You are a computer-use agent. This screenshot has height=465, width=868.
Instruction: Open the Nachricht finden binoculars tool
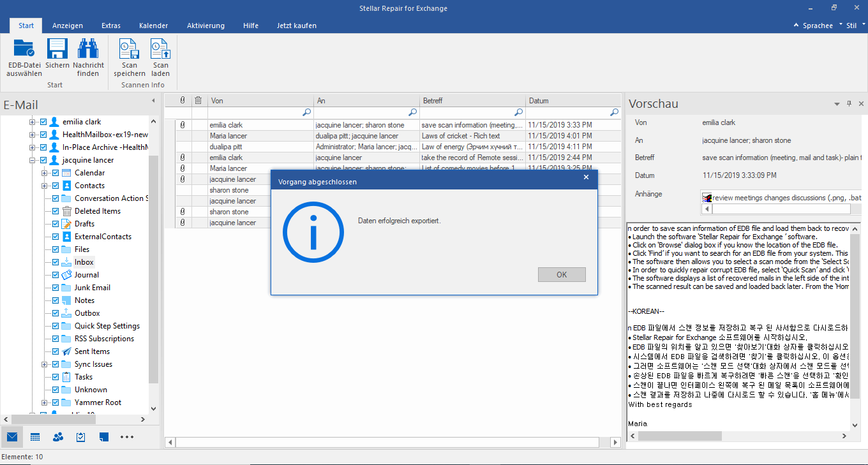pos(88,50)
